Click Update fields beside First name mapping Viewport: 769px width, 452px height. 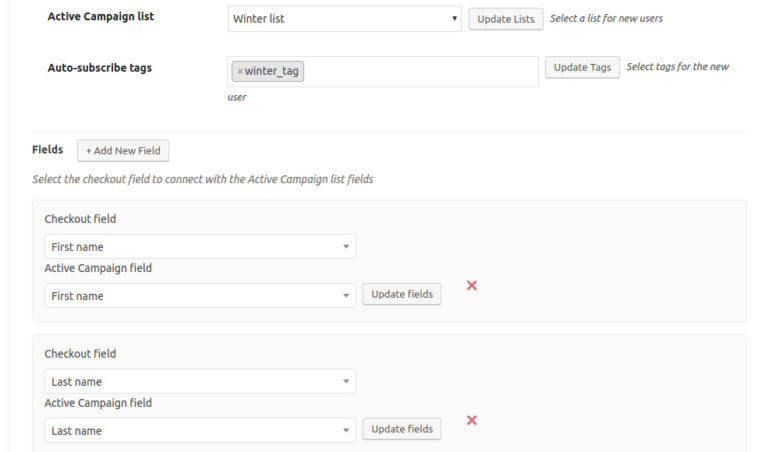click(x=402, y=294)
